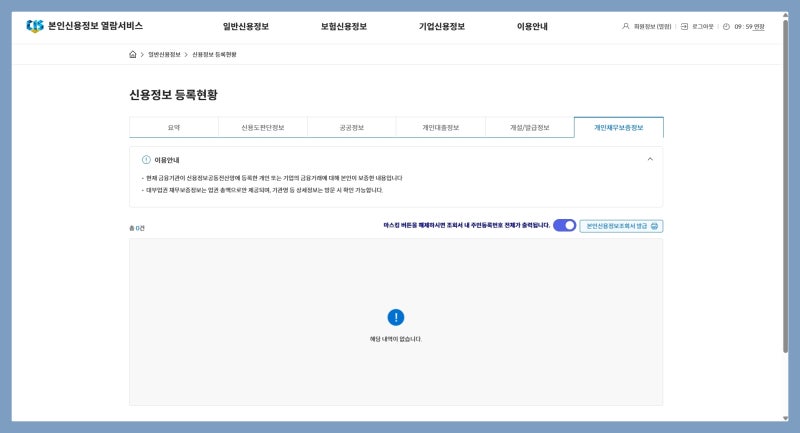Click the page vertical scrollbar thumb
Screen dimensions: 800x433
click(785, 186)
